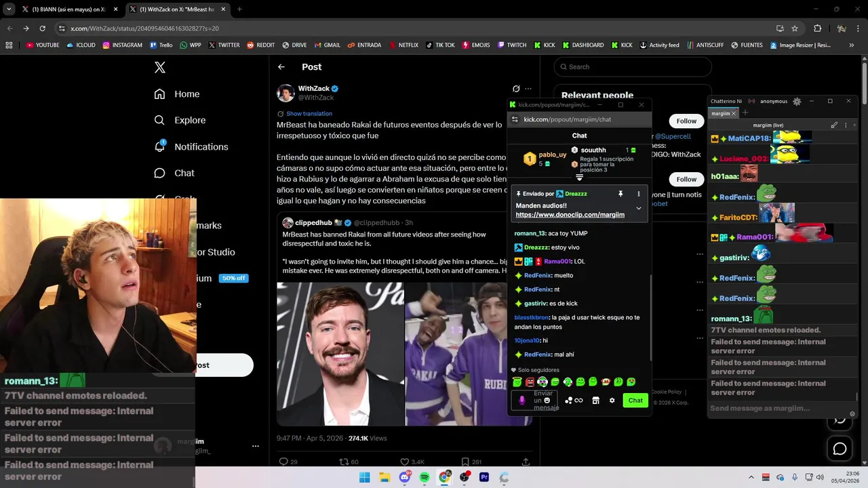Share the post via share icon

click(526, 462)
